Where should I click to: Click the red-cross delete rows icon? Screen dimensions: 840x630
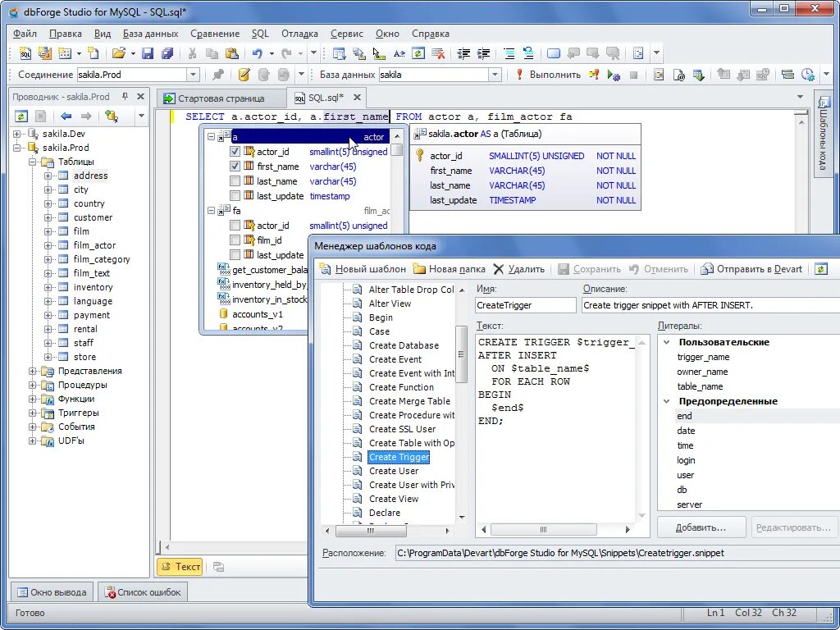click(x=438, y=53)
